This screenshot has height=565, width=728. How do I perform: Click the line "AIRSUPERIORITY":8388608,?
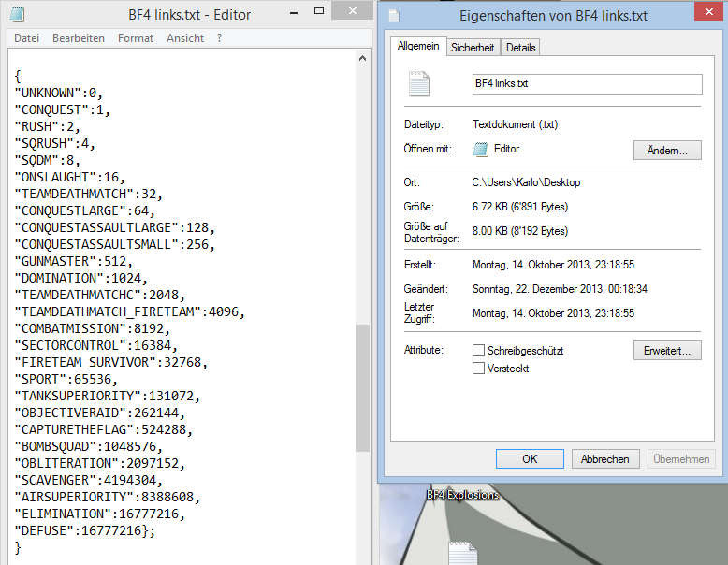(x=108, y=498)
